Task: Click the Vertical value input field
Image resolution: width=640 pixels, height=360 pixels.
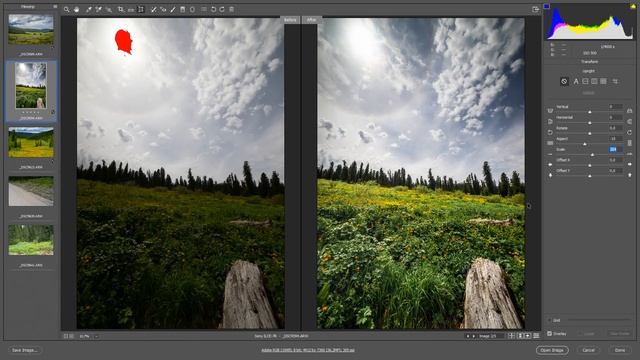Action: click(x=615, y=107)
